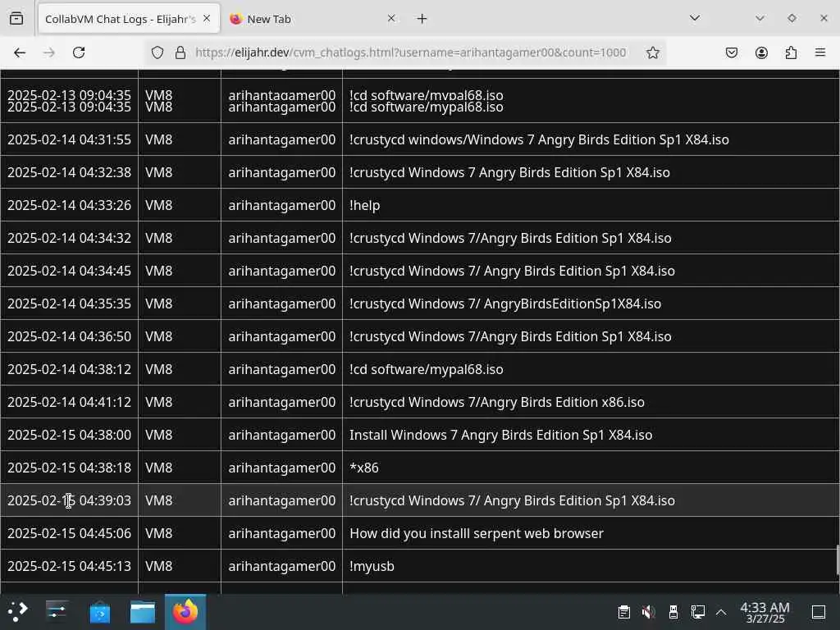Select the '!help' message cell
Screen dimensions: 840x630
(591, 205)
